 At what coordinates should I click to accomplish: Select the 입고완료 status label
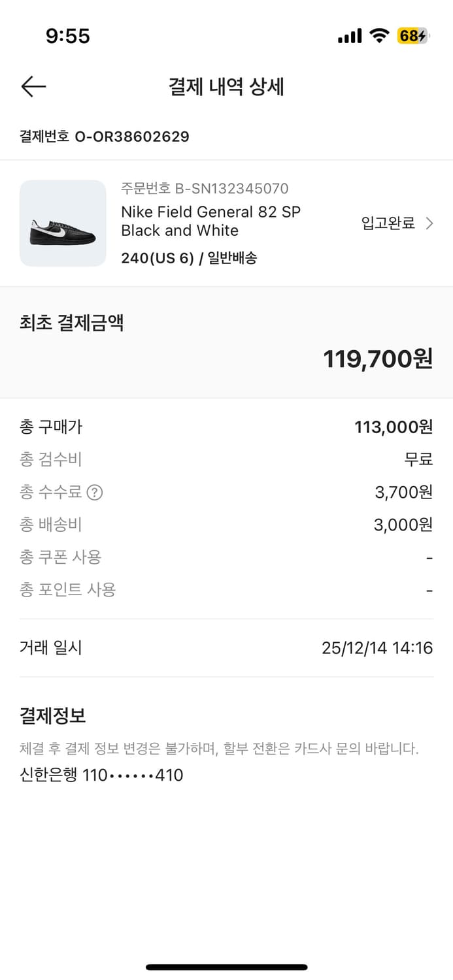coord(387,223)
